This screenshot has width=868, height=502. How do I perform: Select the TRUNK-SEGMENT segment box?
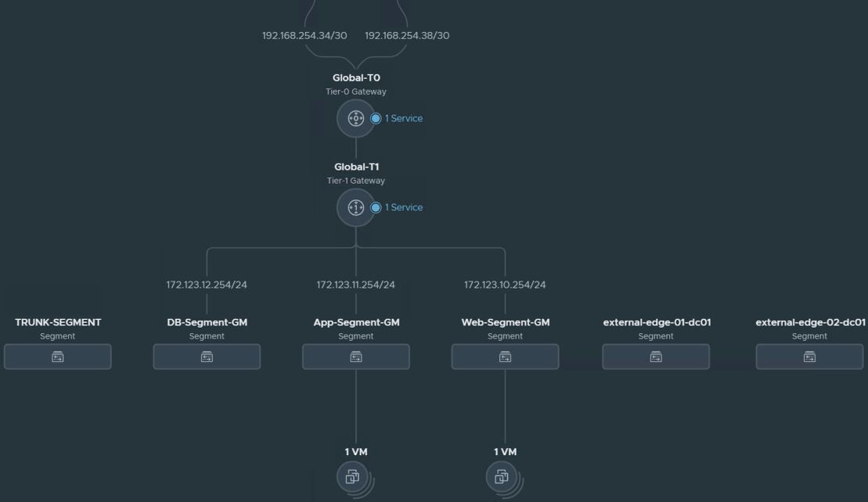click(x=58, y=357)
